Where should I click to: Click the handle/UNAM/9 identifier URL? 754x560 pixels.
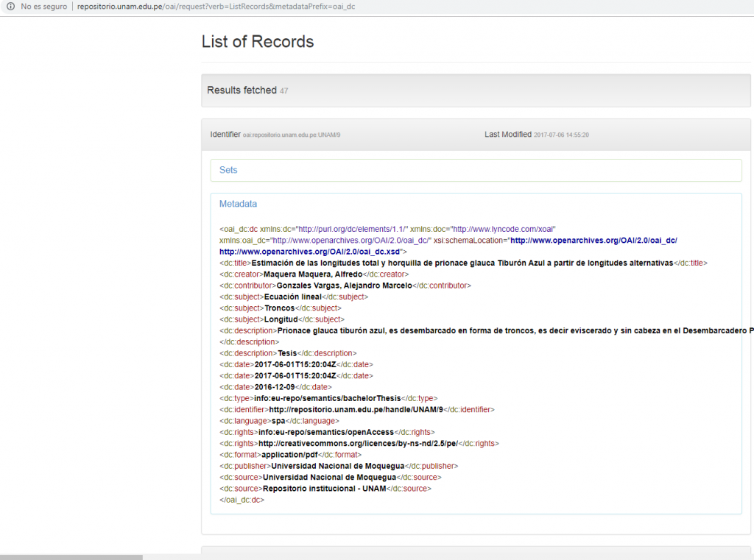[x=356, y=409]
